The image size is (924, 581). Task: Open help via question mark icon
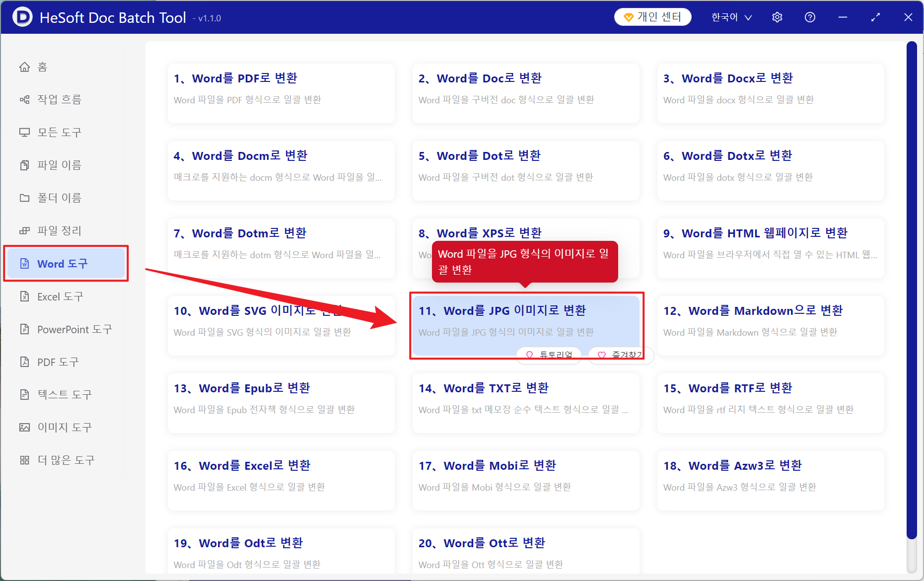coord(810,17)
